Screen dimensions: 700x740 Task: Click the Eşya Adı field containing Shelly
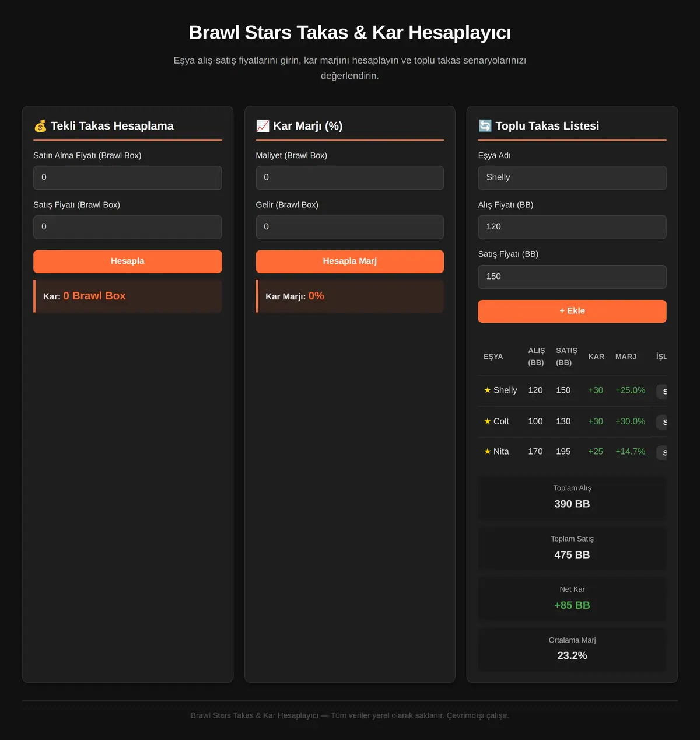click(572, 177)
